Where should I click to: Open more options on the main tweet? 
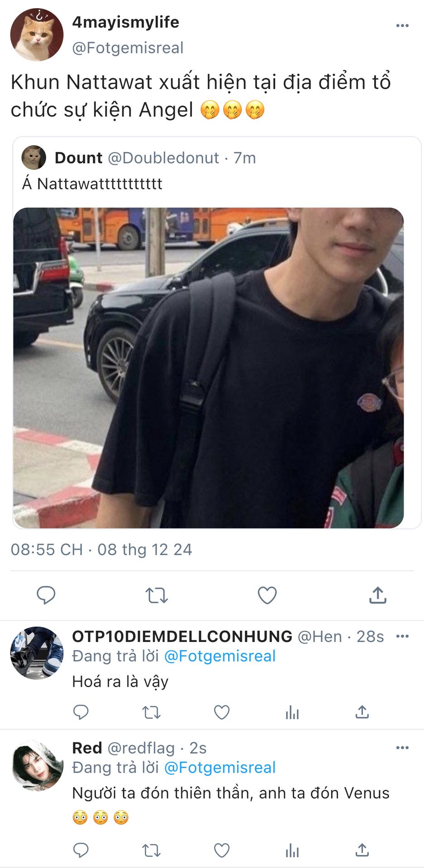[x=402, y=26]
